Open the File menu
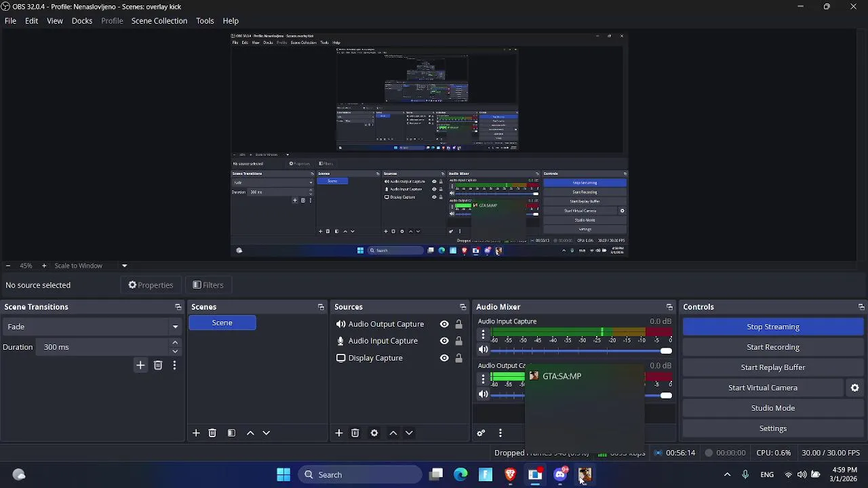This screenshot has width=868, height=488. pyautogui.click(x=10, y=21)
